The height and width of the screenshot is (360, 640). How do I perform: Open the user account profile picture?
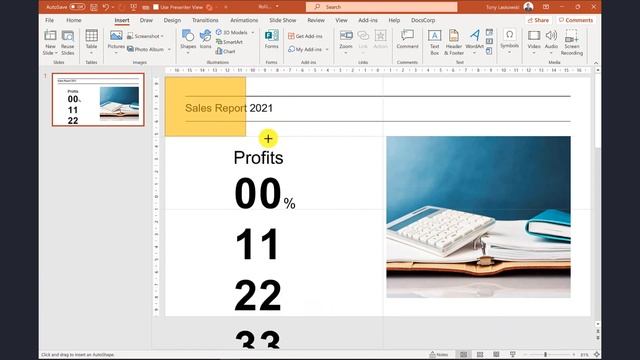tap(529, 7)
